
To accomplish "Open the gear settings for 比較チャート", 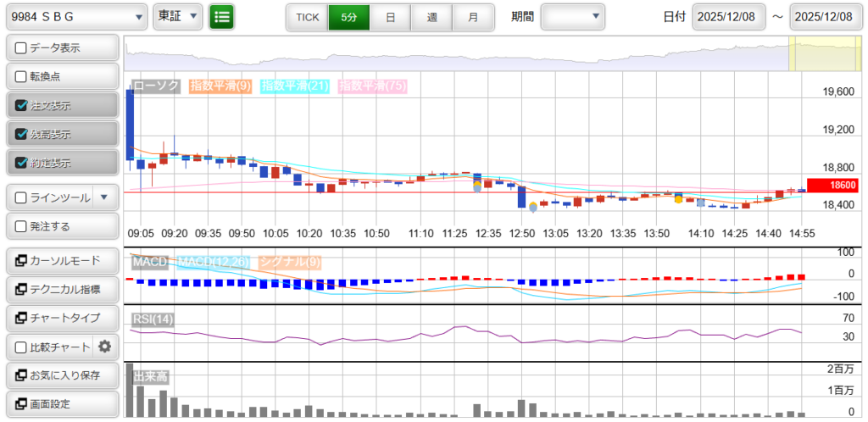I will click(105, 347).
